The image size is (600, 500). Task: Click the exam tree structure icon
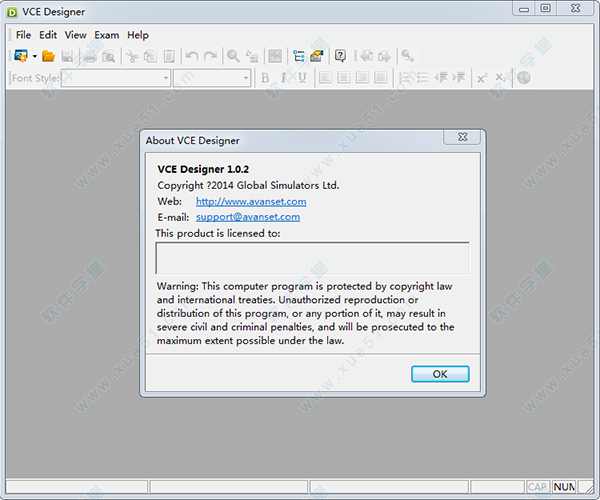[298, 56]
